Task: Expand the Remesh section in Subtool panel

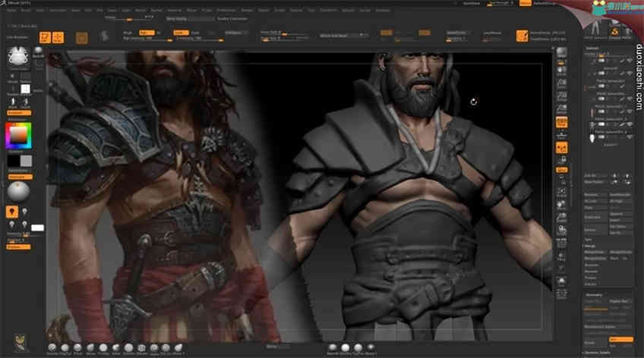Action: coord(591,272)
